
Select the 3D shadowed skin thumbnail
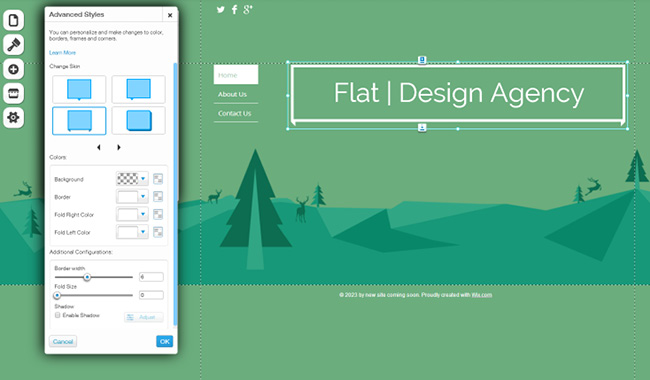click(x=138, y=121)
